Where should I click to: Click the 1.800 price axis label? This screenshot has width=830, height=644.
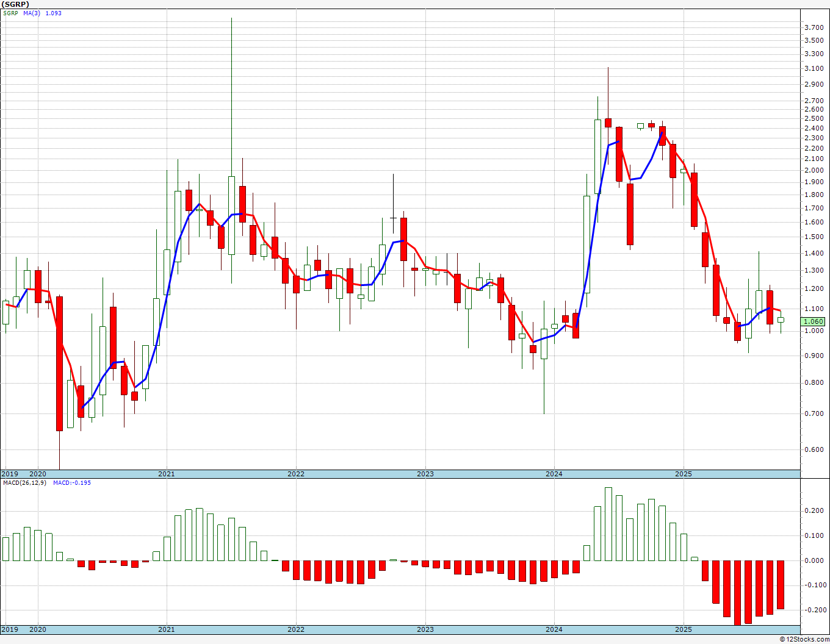814,195
